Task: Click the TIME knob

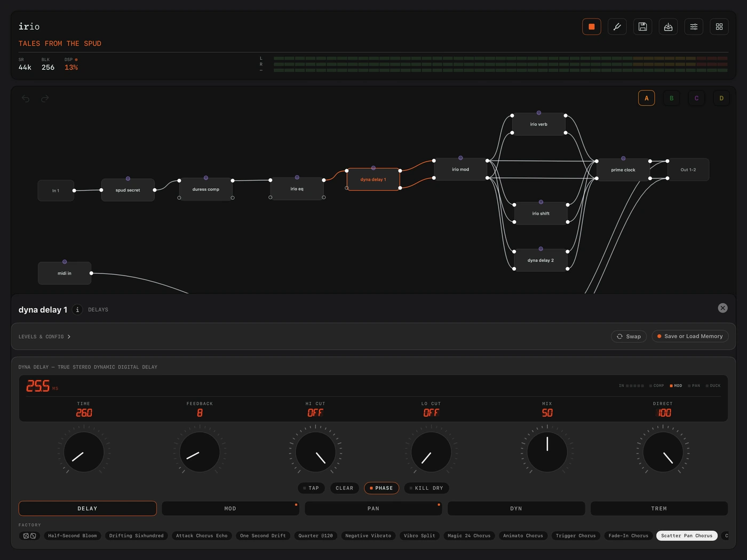Action: pyautogui.click(x=84, y=452)
